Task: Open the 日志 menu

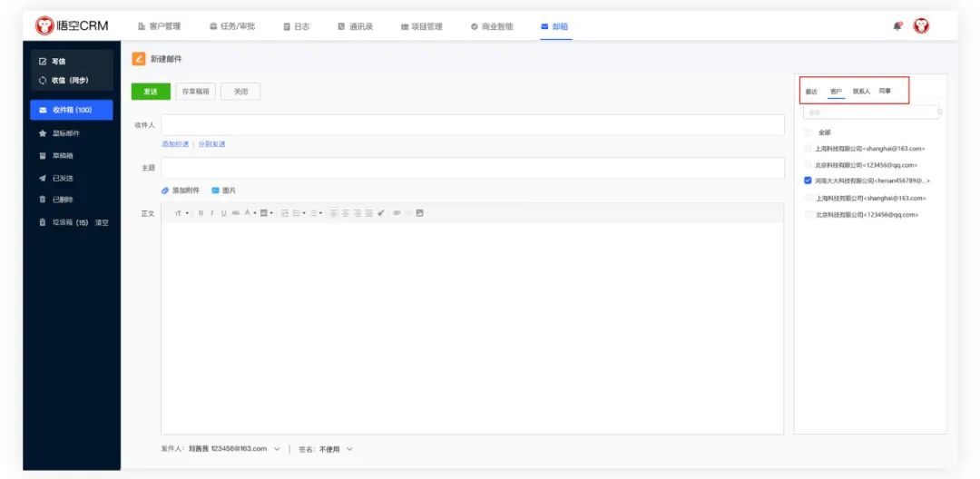Action: (296, 26)
